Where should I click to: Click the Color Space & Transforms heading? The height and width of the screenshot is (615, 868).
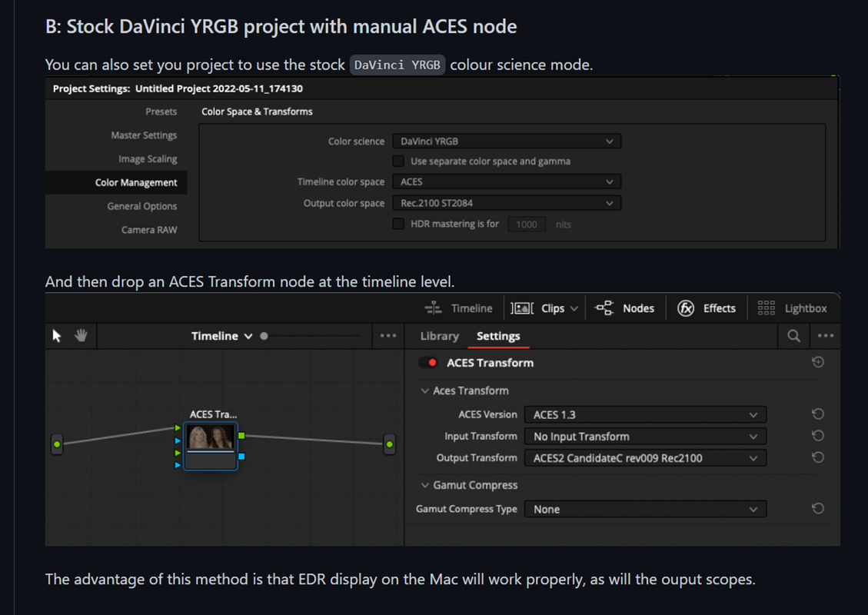[x=257, y=111]
